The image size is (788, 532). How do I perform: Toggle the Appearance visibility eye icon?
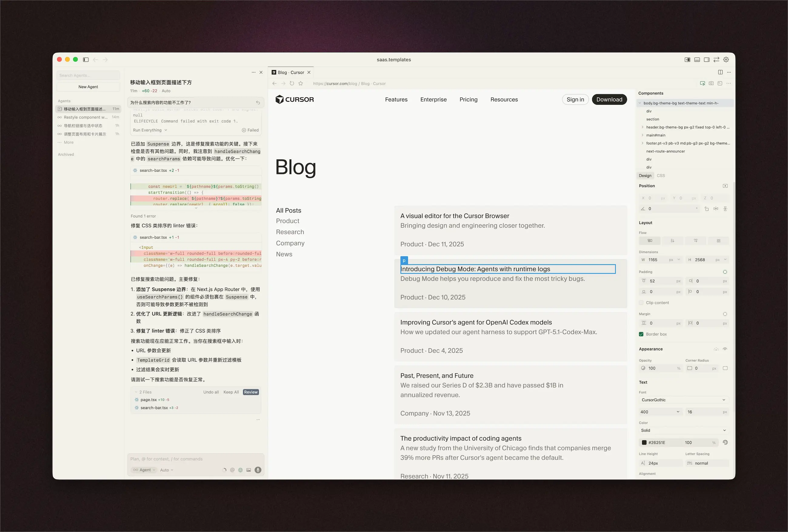click(x=725, y=349)
